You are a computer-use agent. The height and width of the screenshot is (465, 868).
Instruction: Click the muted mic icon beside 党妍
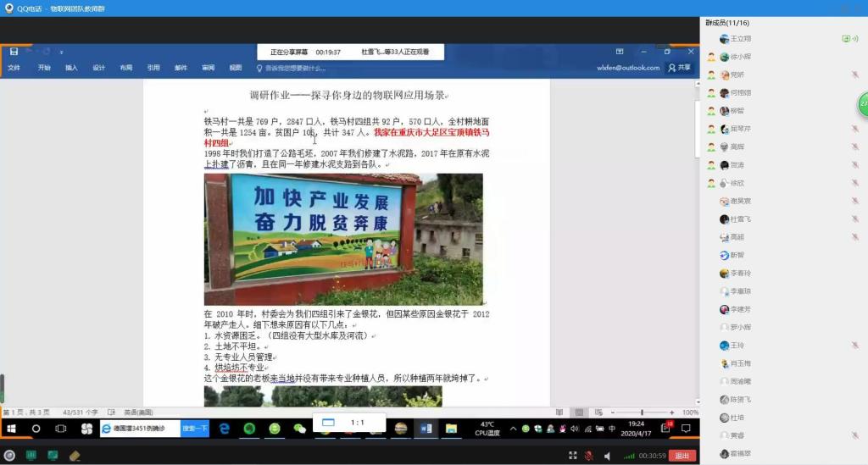pyautogui.click(x=854, y=75)
